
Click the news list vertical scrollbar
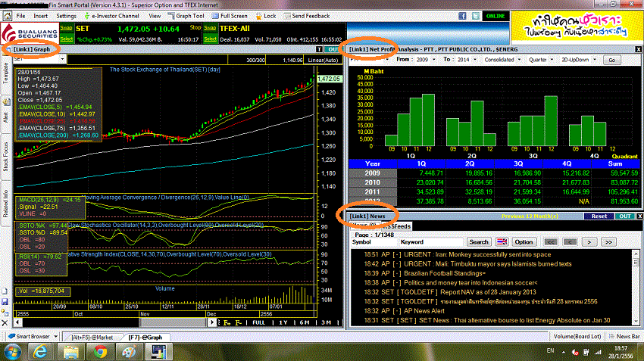[x=636, y=288]
